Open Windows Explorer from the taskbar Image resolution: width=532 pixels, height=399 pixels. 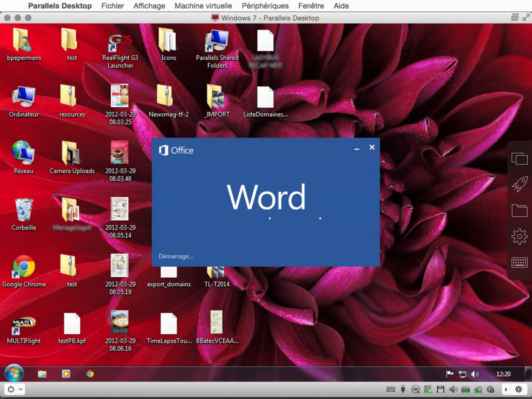42,374
